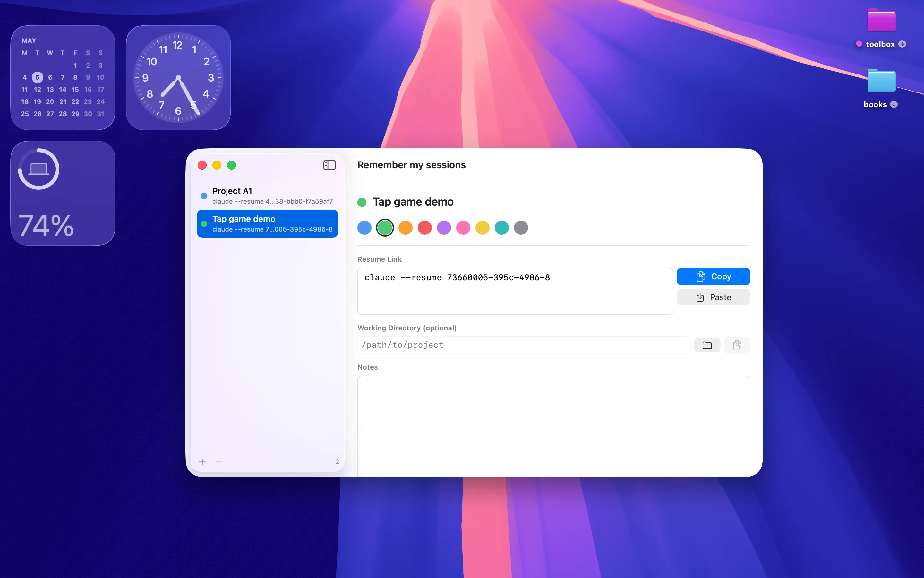
Task: Choose the red color swatch
Action: tap(424, 228)
